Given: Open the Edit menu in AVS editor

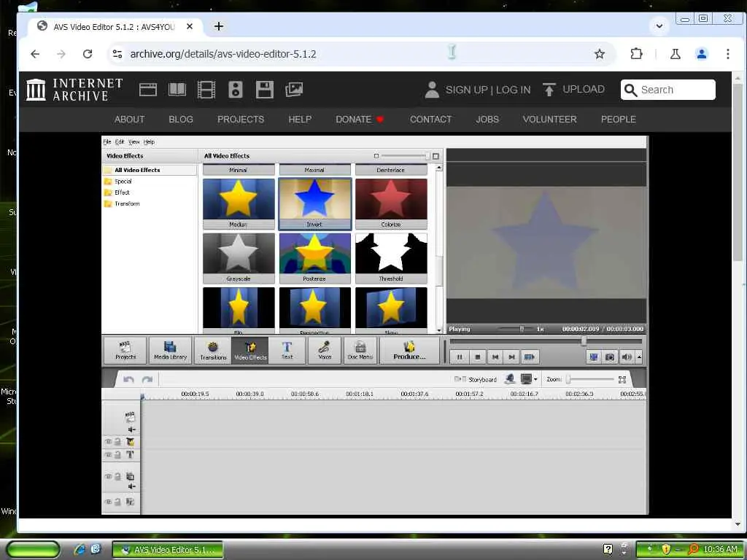Looking at the screenshot, I should point(120,141).
